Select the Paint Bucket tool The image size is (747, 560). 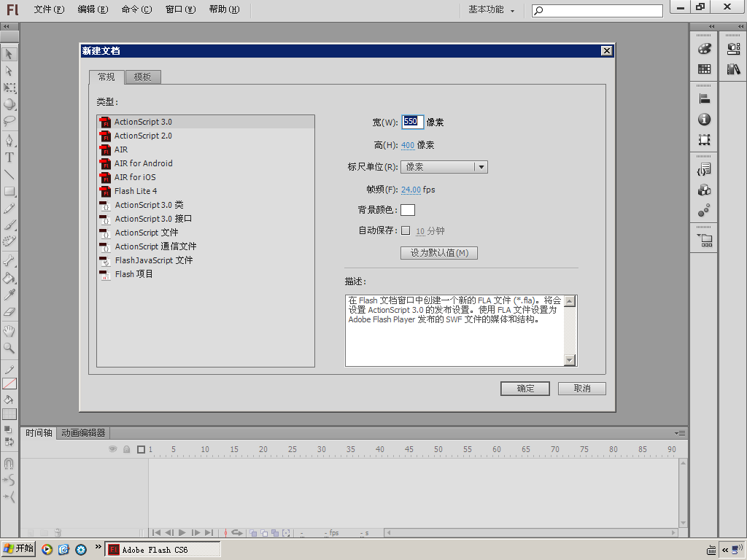click(x=9, y=278)
